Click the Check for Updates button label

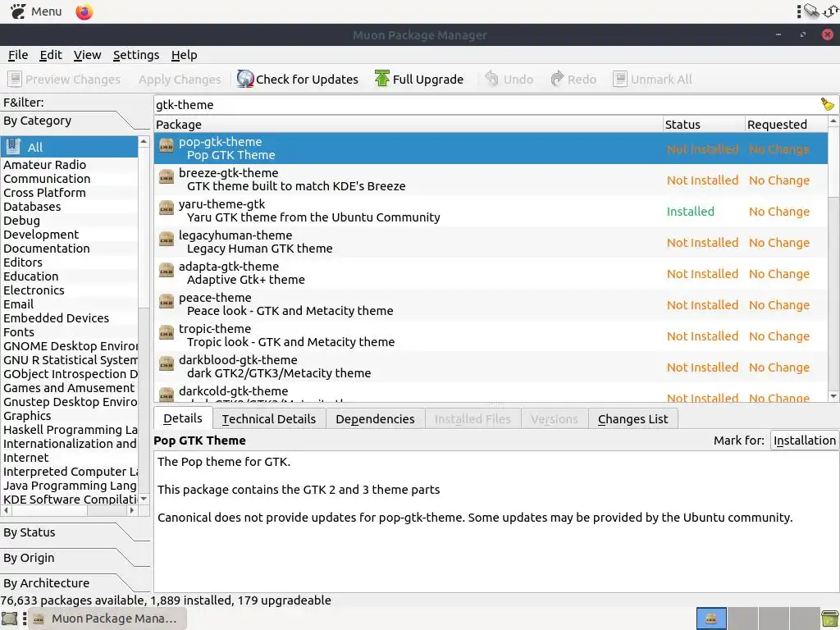pyautogui.click(x=307, y=80)
